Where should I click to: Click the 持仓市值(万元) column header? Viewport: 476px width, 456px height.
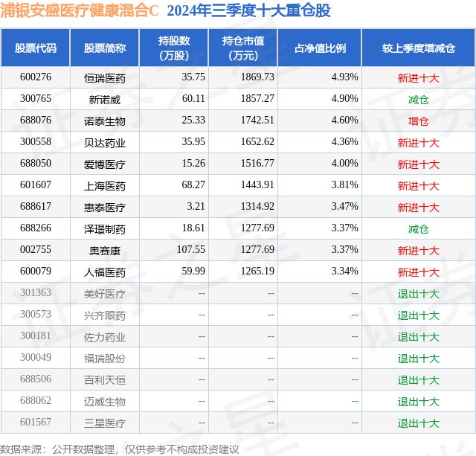click(243, 48)
